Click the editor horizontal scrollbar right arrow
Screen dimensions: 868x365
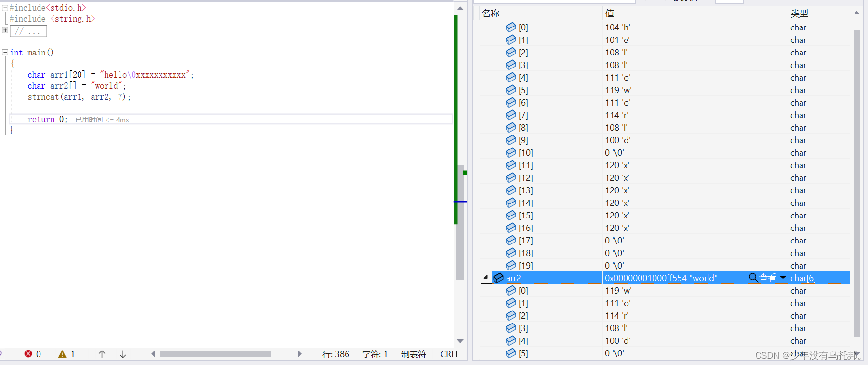[300, 354]
